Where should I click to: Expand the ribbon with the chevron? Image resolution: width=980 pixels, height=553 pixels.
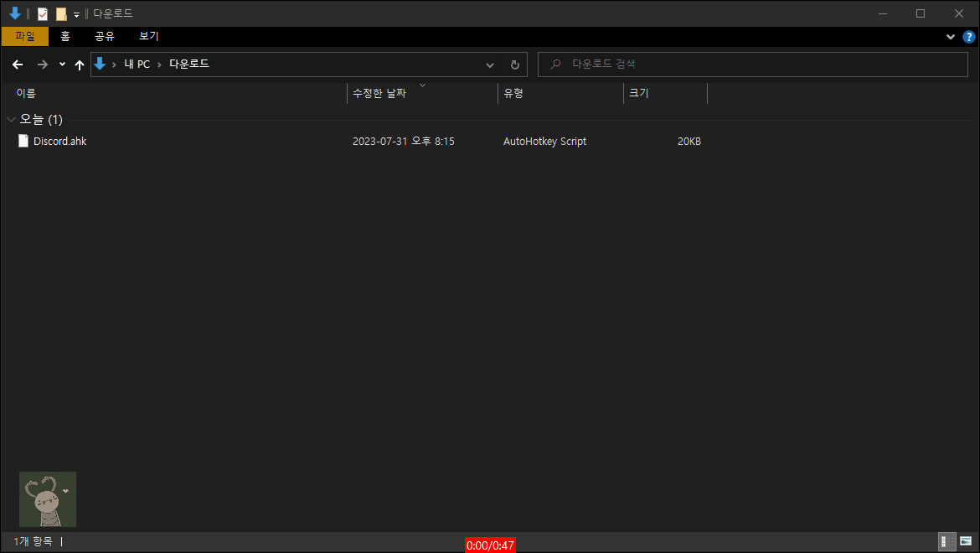950,37
